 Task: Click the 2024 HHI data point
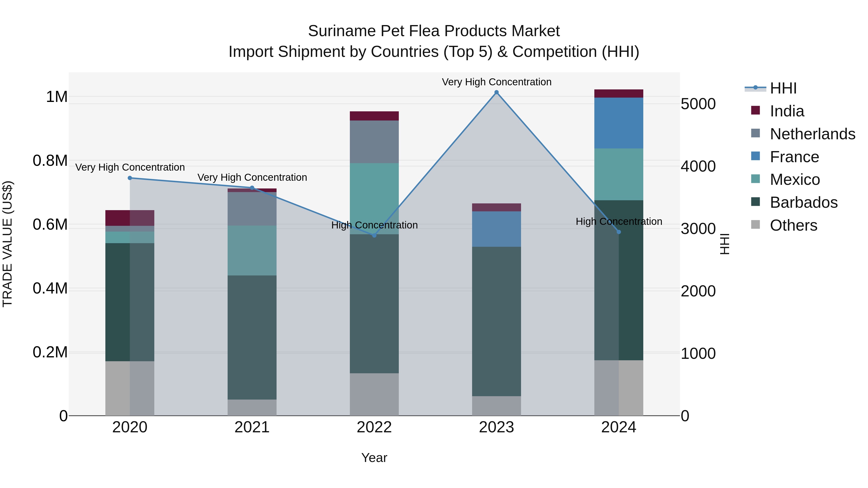click(x=619, y=232)
